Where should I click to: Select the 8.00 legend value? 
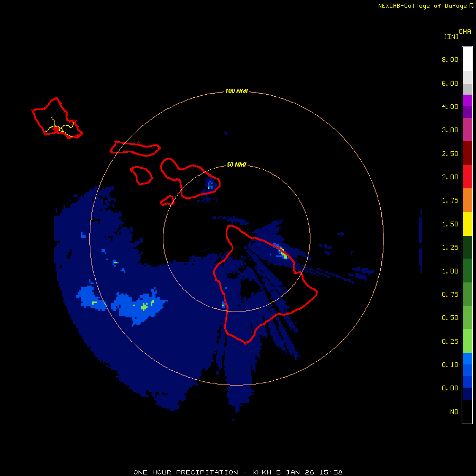[450, 59]
